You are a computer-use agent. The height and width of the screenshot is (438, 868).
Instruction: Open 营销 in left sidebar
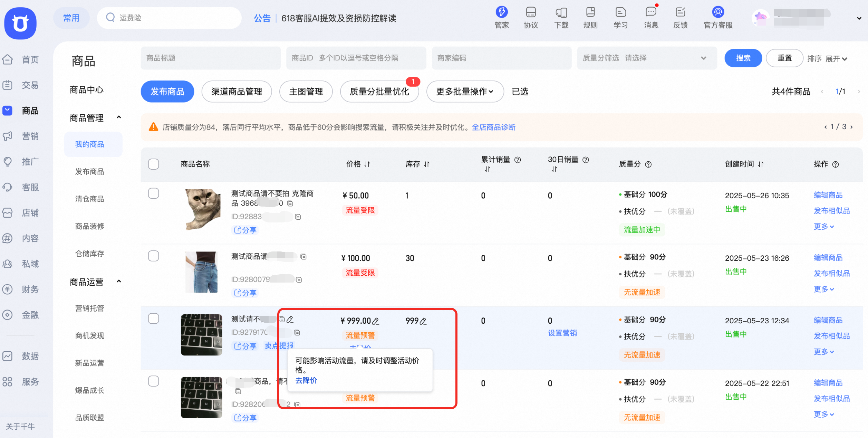21,136
